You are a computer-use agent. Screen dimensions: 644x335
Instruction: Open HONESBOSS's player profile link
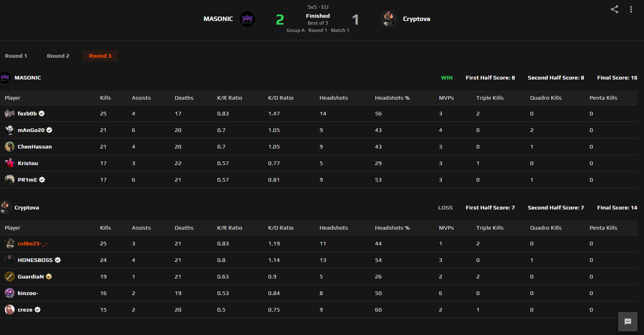point(35,260)
